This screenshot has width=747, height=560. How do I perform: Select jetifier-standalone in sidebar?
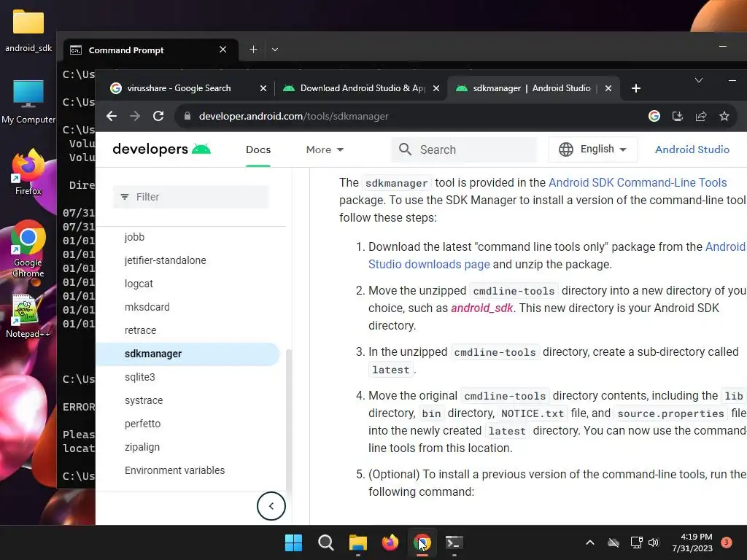[166, 260]
